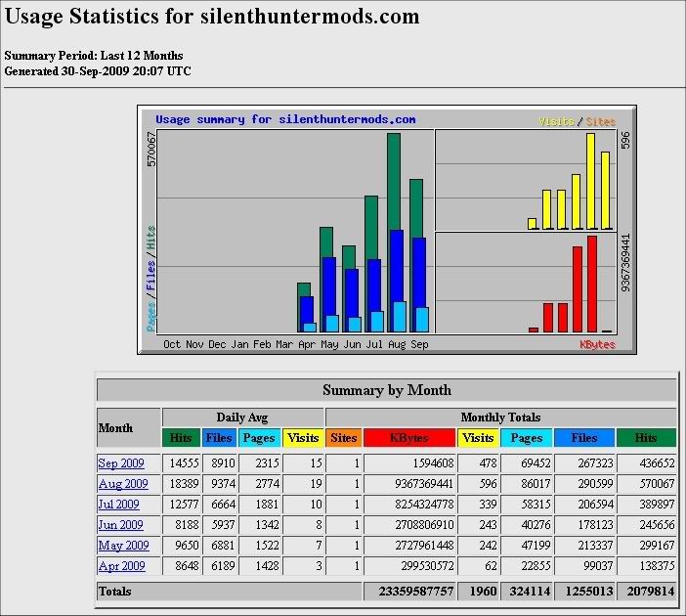
Task: Click the green Monthly Totals Hits header
Action: 646,438
